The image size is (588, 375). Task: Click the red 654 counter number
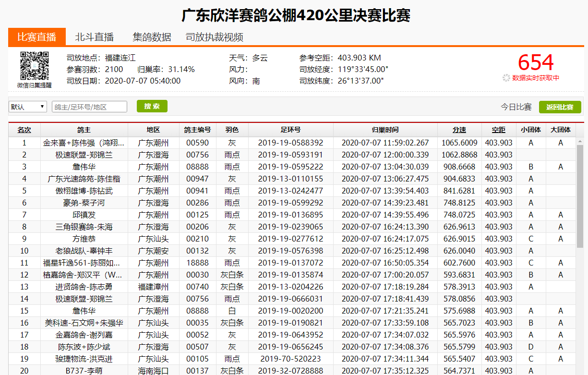pos(535,62)
